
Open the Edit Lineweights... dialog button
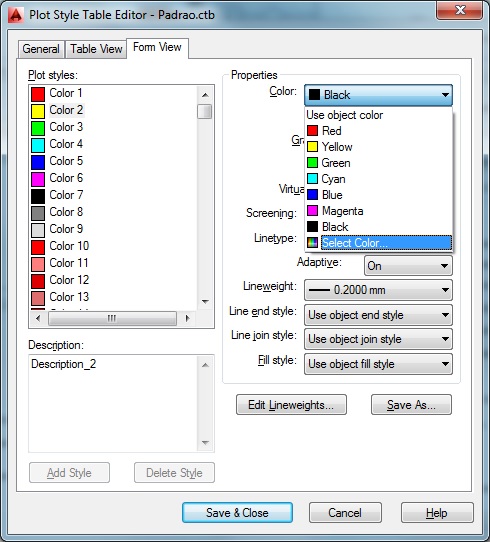[291, 404]
